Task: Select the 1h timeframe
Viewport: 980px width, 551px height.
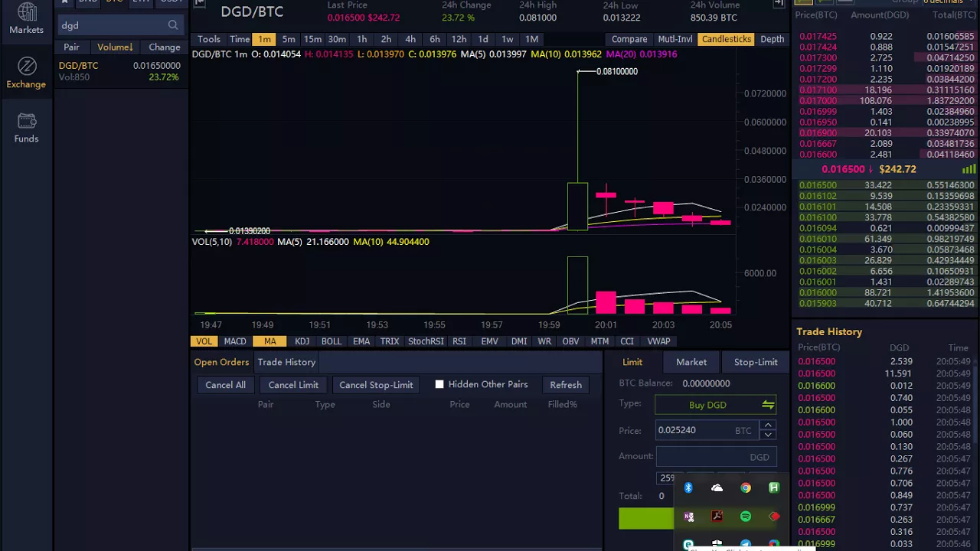Action: click(361, 39)
